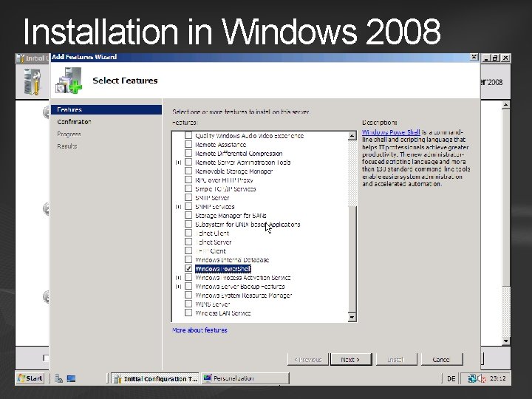Select the Remote Assistance row text
The height and width of the screenshot is (399, 532).
[220, 144]
